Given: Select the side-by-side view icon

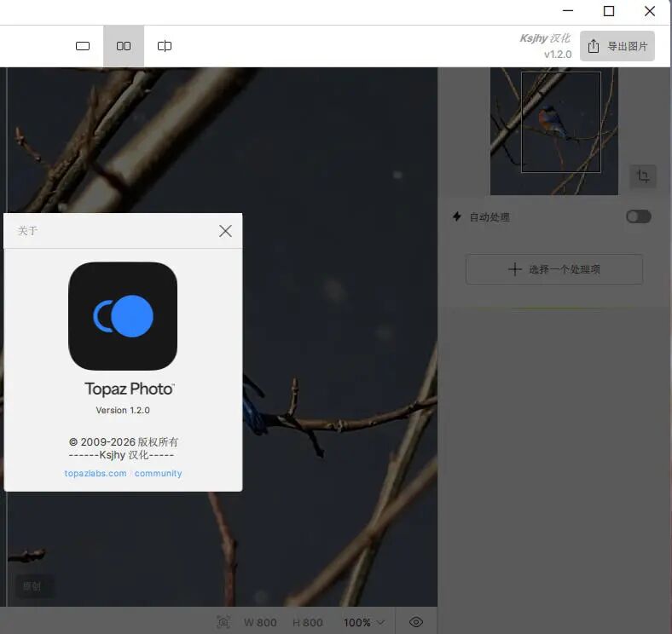Looking at the screenshot, I should pos(124,46).
